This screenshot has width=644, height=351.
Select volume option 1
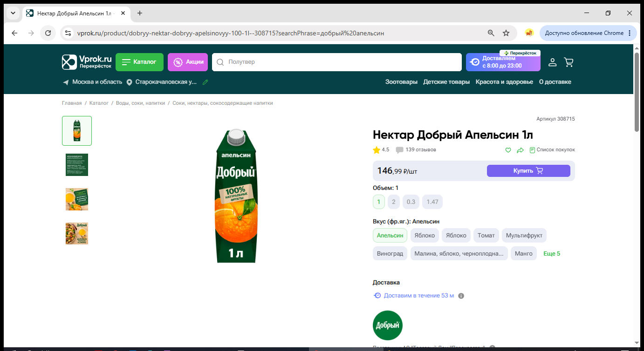point(379,202)
